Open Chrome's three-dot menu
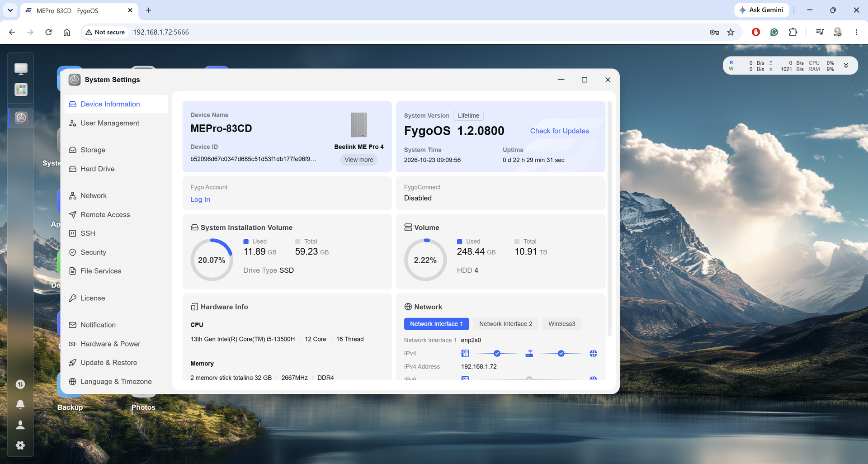Screen dimensions: 868x464 pyautogui.click(x=856, y=32)
